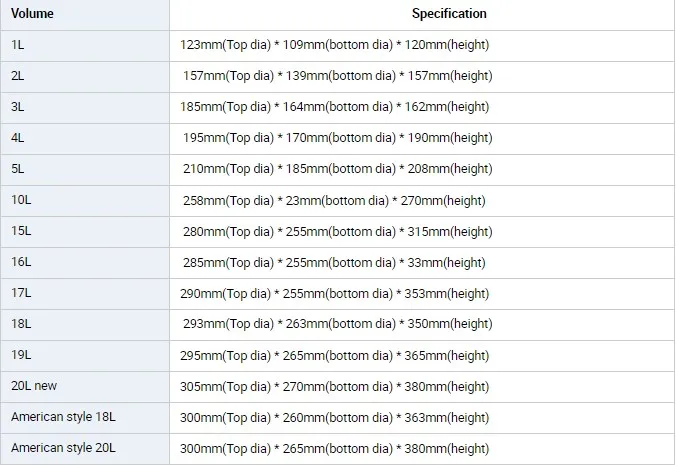Select the 293mm top dia specification
This screenshot has height=465, width=676.
338,324
